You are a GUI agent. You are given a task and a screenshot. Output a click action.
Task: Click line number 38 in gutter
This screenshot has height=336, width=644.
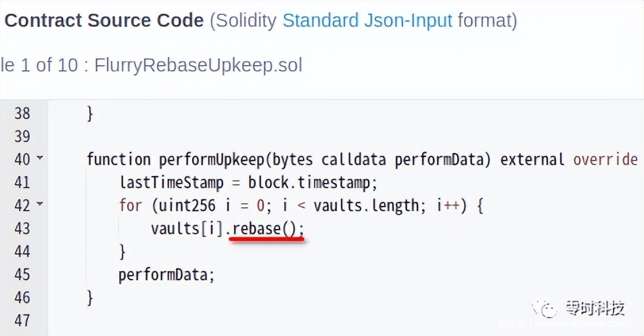tap(22, 113)
